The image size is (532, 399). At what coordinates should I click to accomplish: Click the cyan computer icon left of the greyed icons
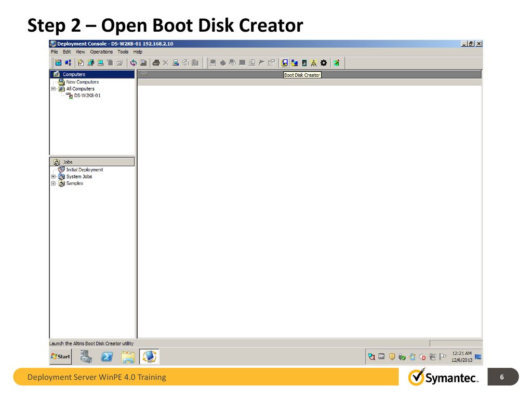coord(100,63)
